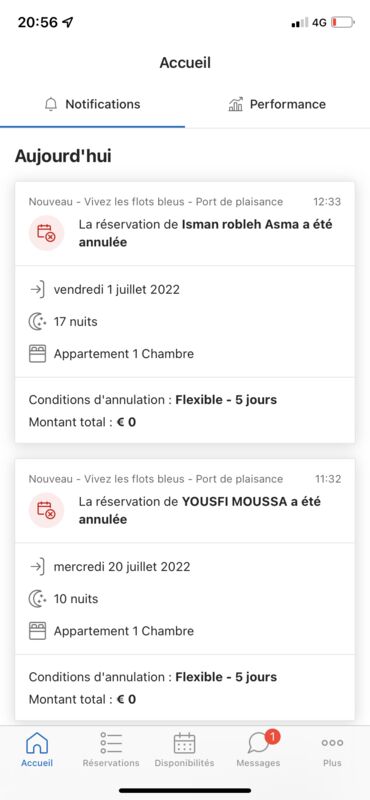Tap check-in date vendredi 1 juillet 2022

point(117,290)
